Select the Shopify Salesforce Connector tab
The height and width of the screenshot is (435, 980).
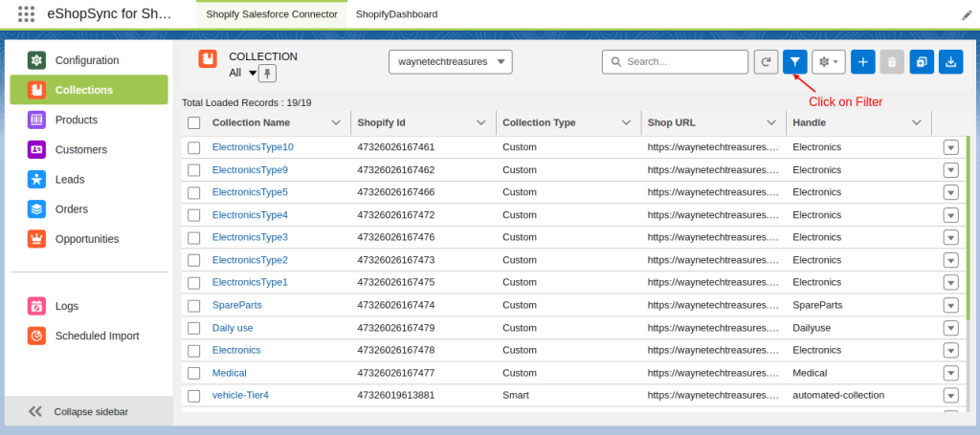[272, 13]
